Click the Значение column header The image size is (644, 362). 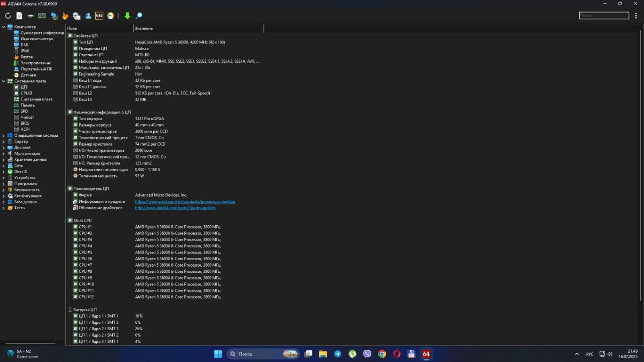pyautogui.click(x=198, y=29)
